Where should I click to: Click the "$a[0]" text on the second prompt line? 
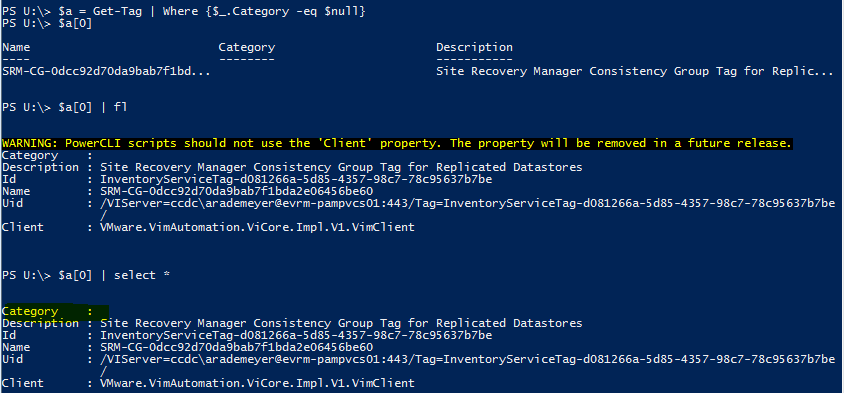click(x=75, y=24)
